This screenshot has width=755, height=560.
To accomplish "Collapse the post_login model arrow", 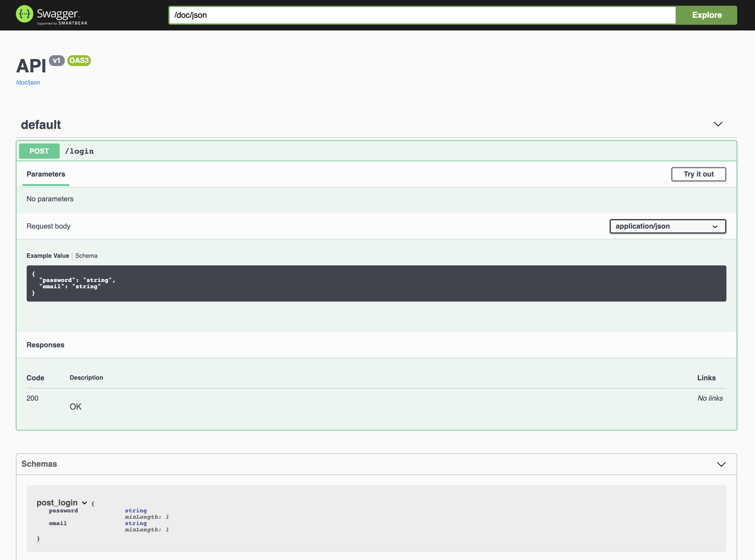I will pyautogui.click(x=84, y=503).
